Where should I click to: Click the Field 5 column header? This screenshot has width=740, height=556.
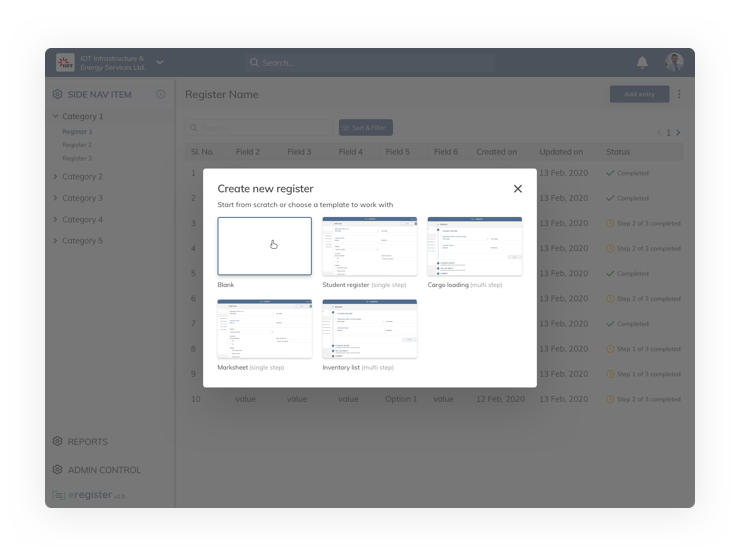click(397, 152)
